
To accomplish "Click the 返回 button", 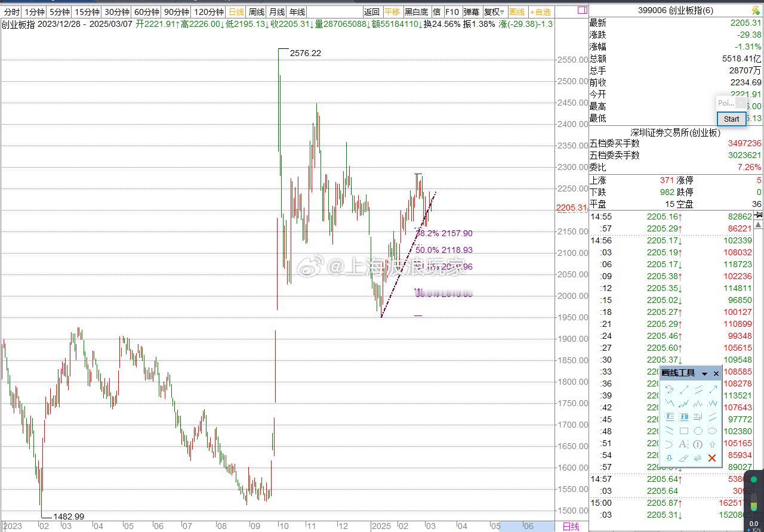I will (372, 12).
